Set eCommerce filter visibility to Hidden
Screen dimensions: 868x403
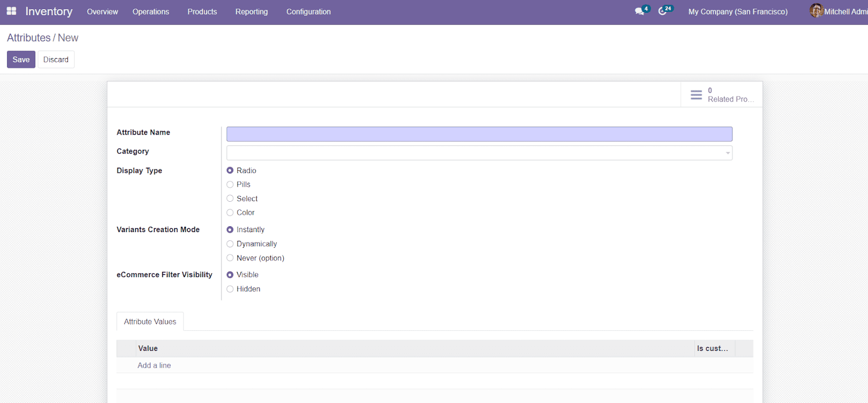230,289
